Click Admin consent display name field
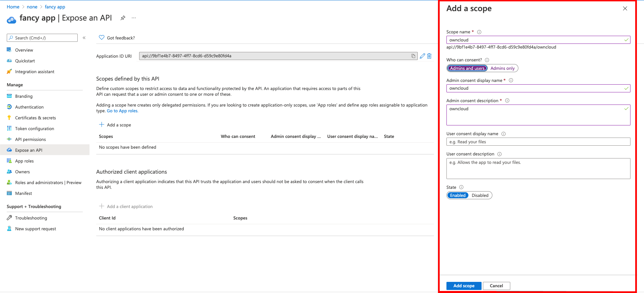The image size is (644, 293). click(x=538, y=88)
